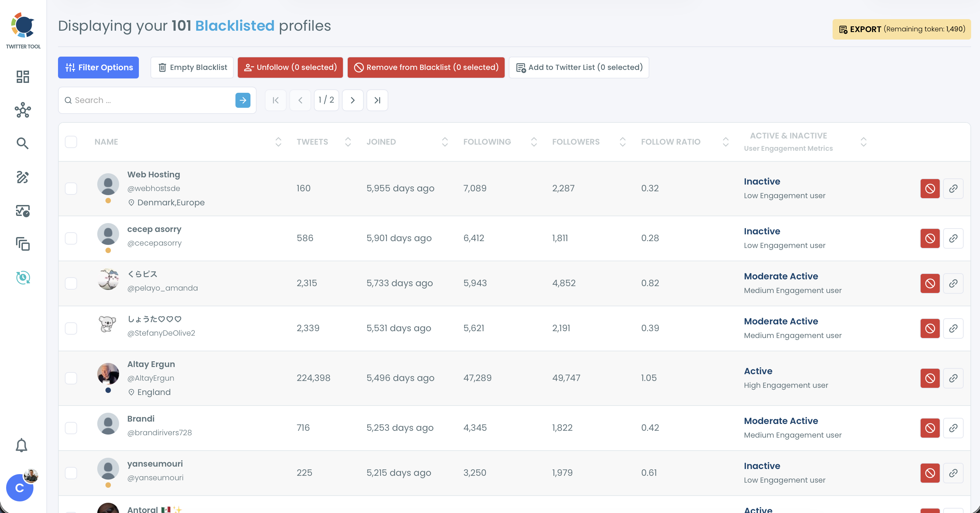980x513 pixels.
Task: Sort by the TWEETS column
Action: (x=348, y=142)
